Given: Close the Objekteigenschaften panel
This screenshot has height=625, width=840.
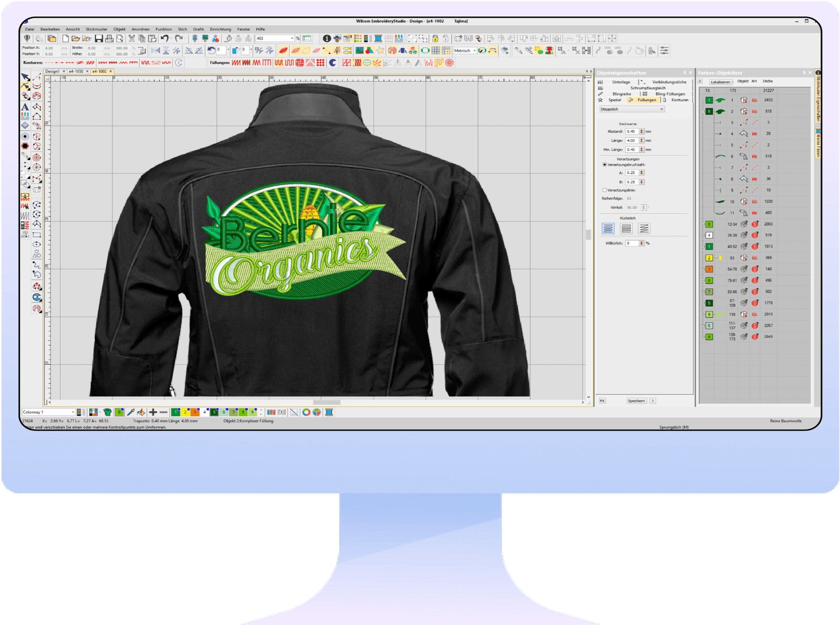Looking at the screenshot, I should tap(690, 72).
